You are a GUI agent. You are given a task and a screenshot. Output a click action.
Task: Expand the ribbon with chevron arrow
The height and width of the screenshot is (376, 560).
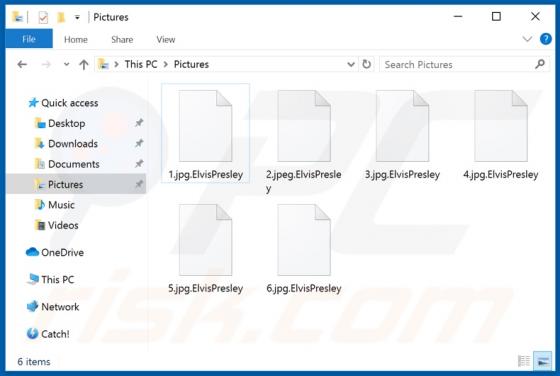coord(527,39)
